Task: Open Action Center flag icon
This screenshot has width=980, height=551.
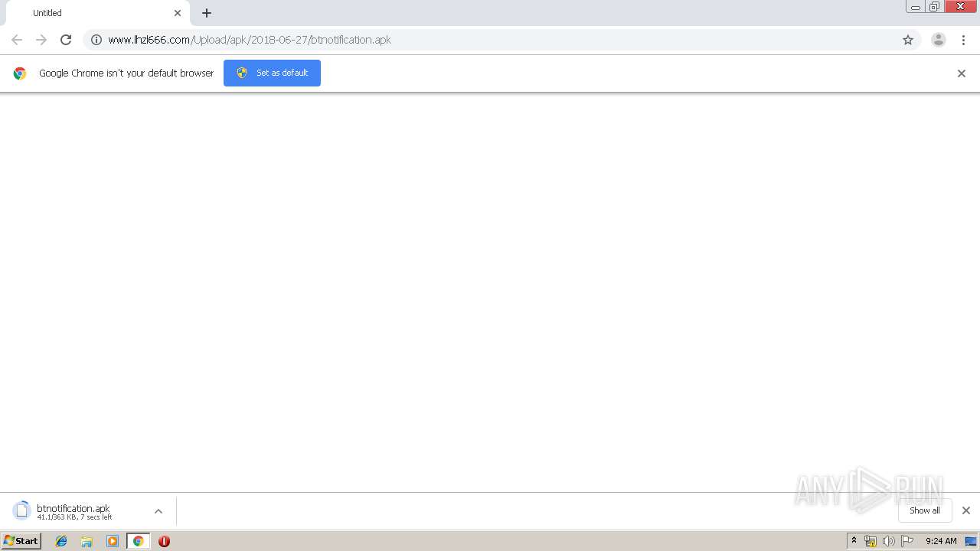Action: [x=907, y=541]
